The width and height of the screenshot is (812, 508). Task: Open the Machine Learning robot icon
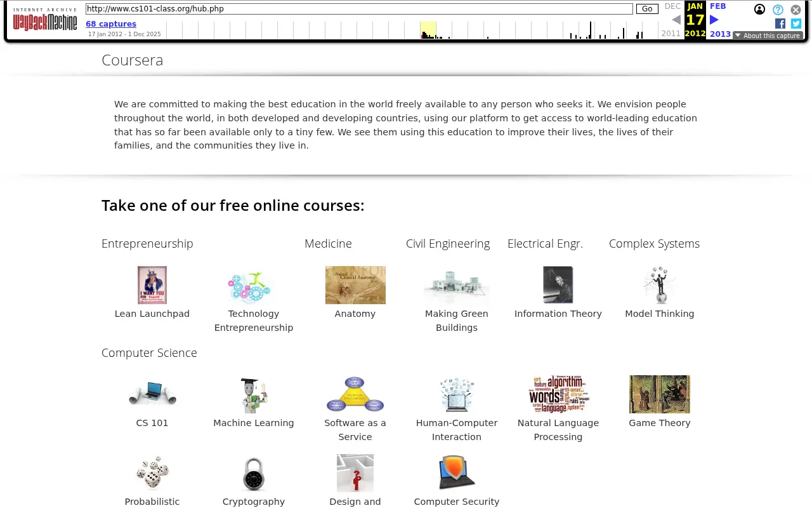[254, 395]
